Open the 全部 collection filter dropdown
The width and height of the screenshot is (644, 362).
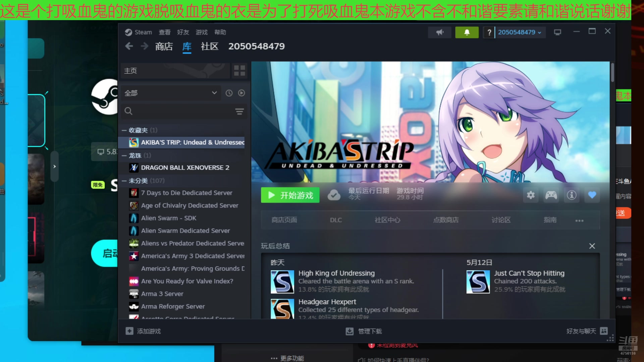[x=171, y=93]
